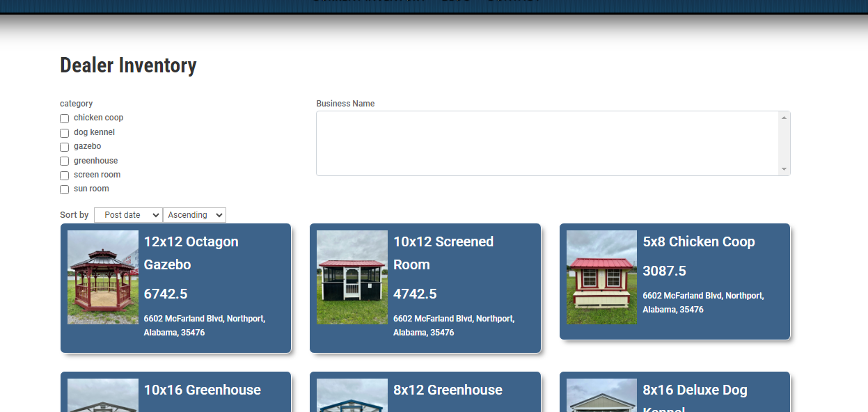The height and width of the screenshot is (412, 868).
Task: Open the Ascending order dropdown
Action: pos(194,215)
